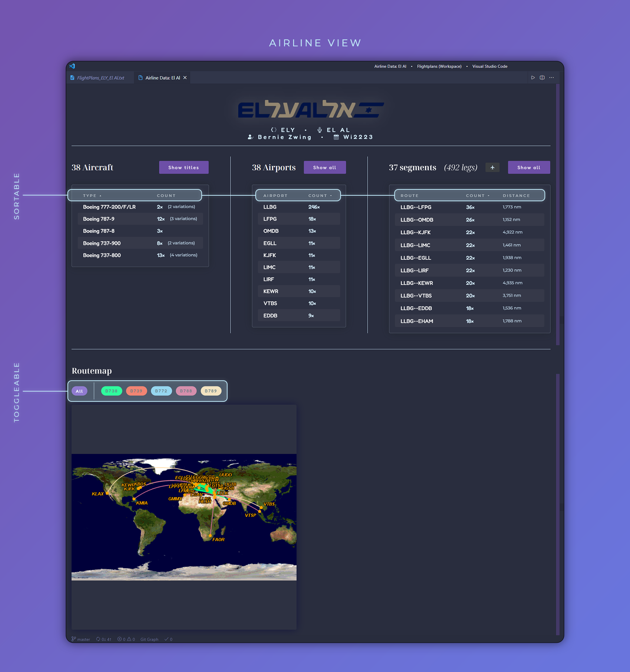Click the LLBG↔VTBS route row
This screenshot has width=630, height=672.
click(470, 295)
